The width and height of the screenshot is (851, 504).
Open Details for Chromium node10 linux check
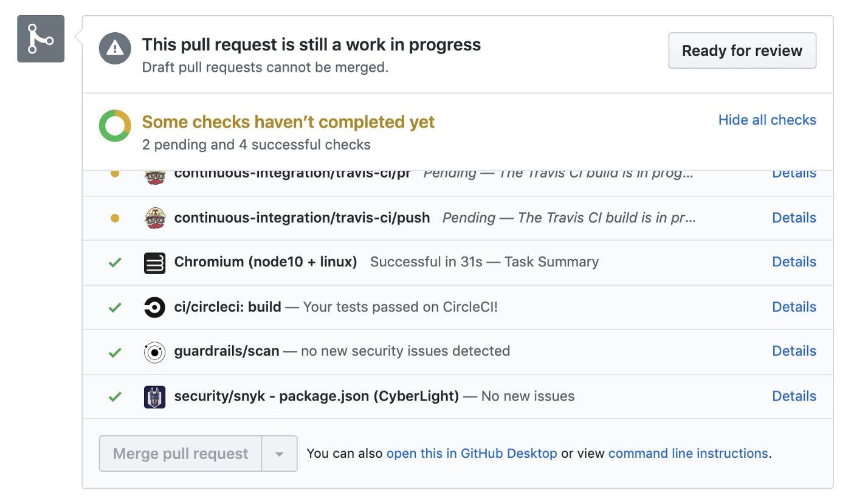(x=794, y=262)
